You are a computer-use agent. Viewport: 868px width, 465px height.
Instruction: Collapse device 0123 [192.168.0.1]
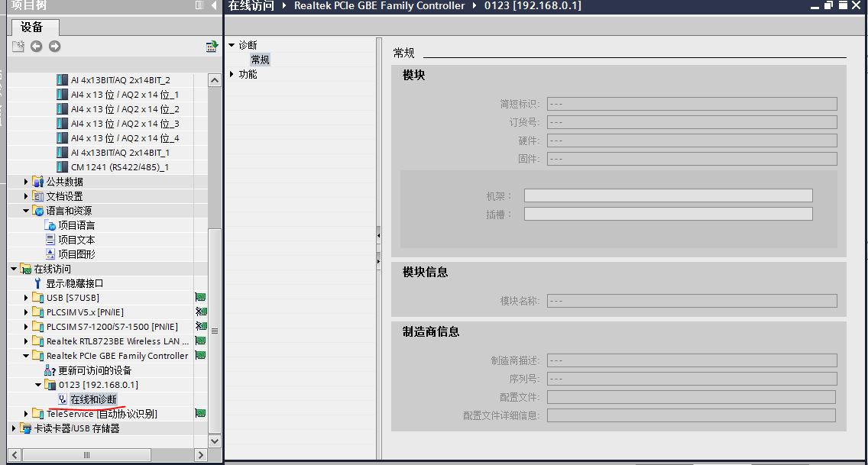tap(37, 385)
